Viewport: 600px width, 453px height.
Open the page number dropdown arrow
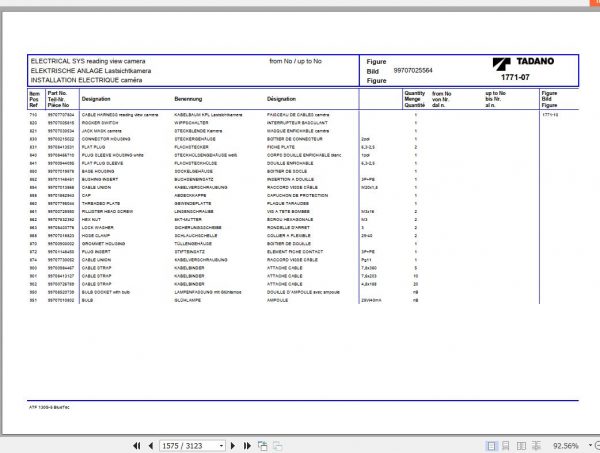click(x=222, y=446)
